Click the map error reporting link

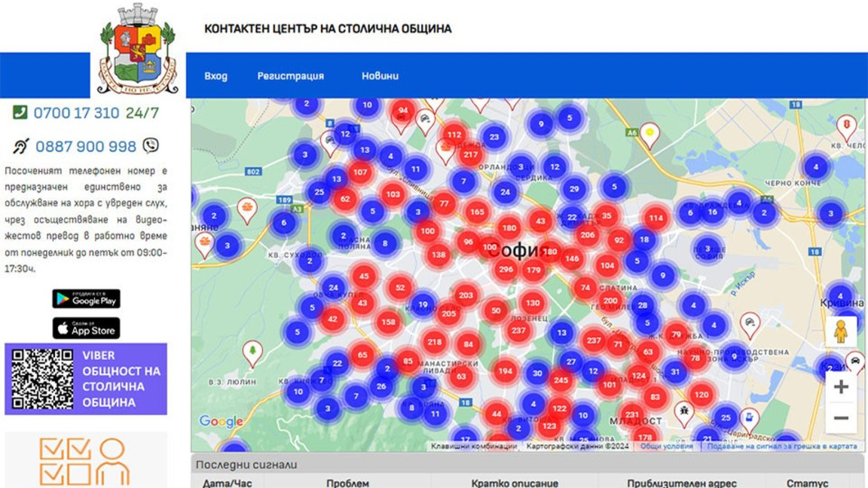pyautogui.click(x=782, y=446)
